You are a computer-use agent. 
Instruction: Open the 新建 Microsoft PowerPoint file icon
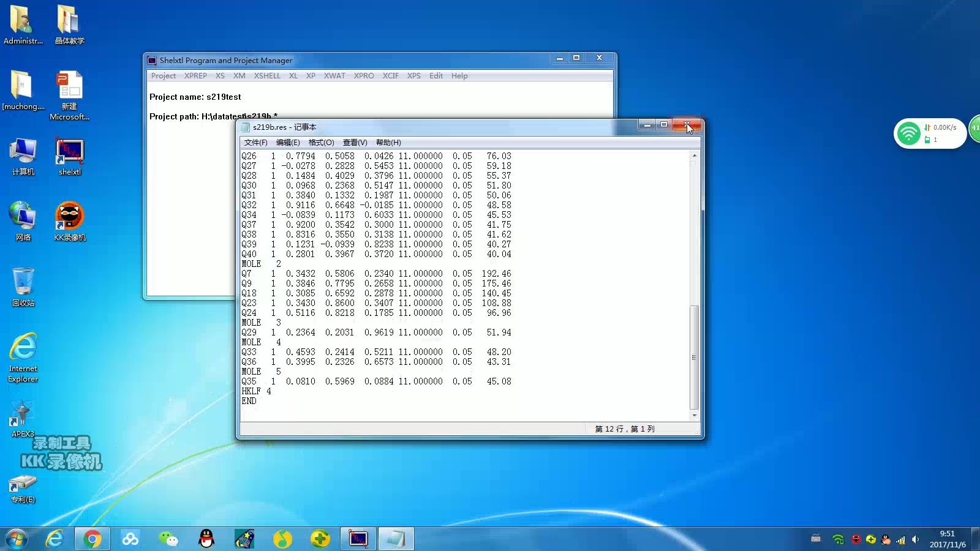69,95
